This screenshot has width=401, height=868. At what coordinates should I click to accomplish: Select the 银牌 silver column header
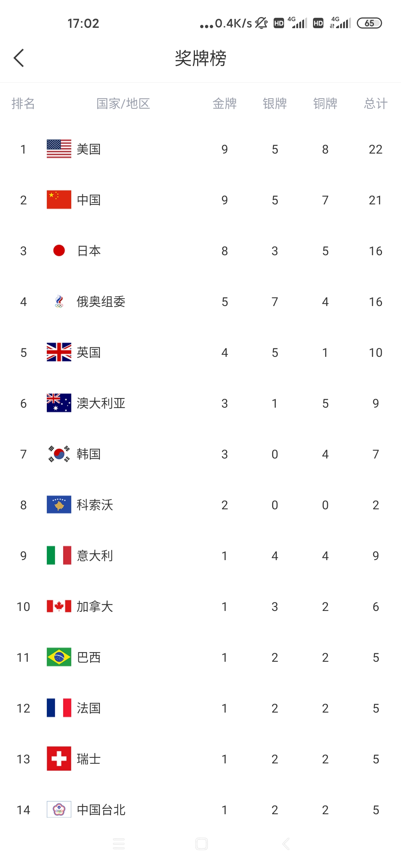(x=275, y=103)
